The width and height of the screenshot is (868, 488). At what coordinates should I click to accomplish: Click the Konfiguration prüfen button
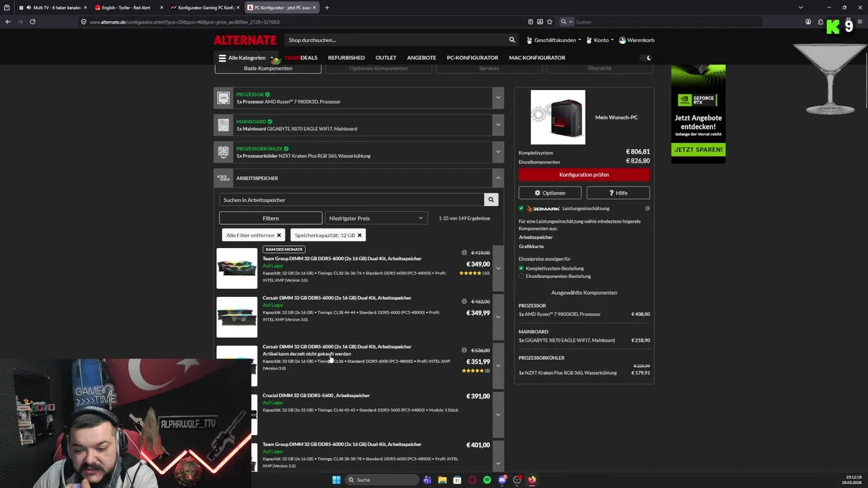(x=584, y=175)
